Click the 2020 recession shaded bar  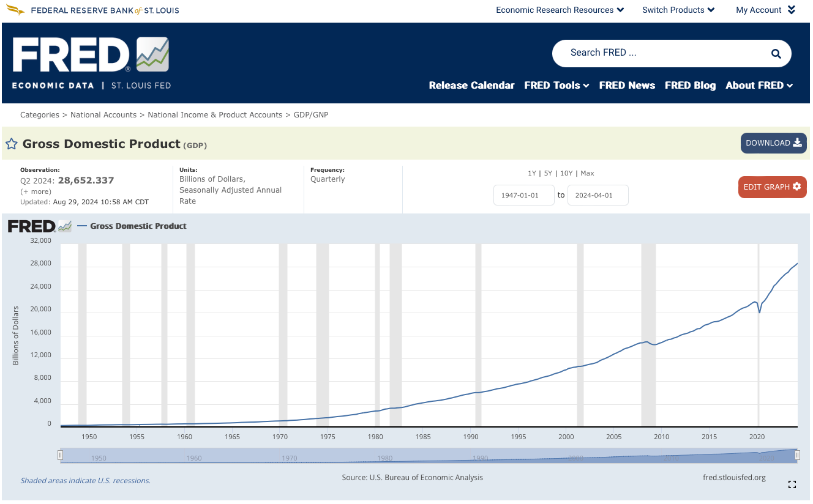pyautogui.click(x=759, y=335)
